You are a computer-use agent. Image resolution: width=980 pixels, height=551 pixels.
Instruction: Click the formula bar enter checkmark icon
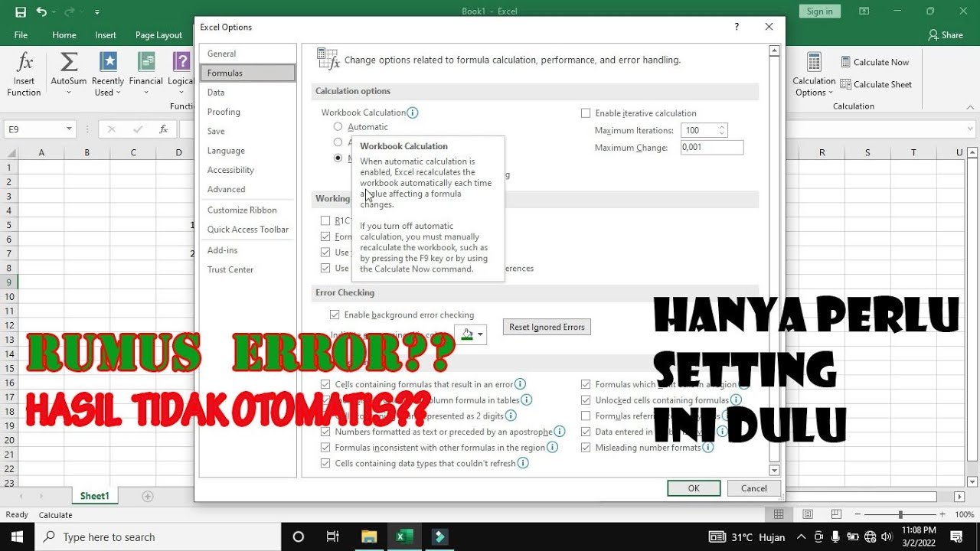(138, 129)
